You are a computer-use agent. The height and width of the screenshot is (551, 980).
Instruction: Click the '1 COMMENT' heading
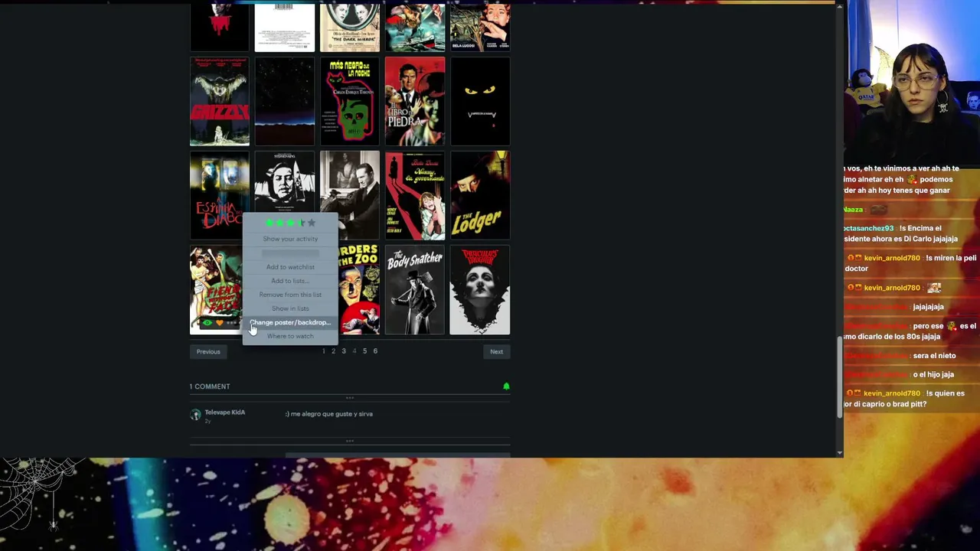pos(210,386)
